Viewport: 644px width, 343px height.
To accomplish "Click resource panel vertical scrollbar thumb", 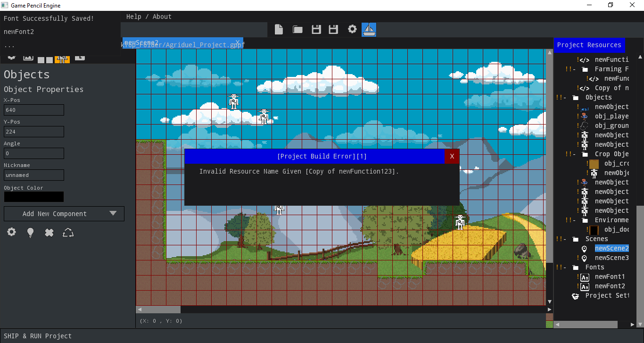I will (640, 262).
